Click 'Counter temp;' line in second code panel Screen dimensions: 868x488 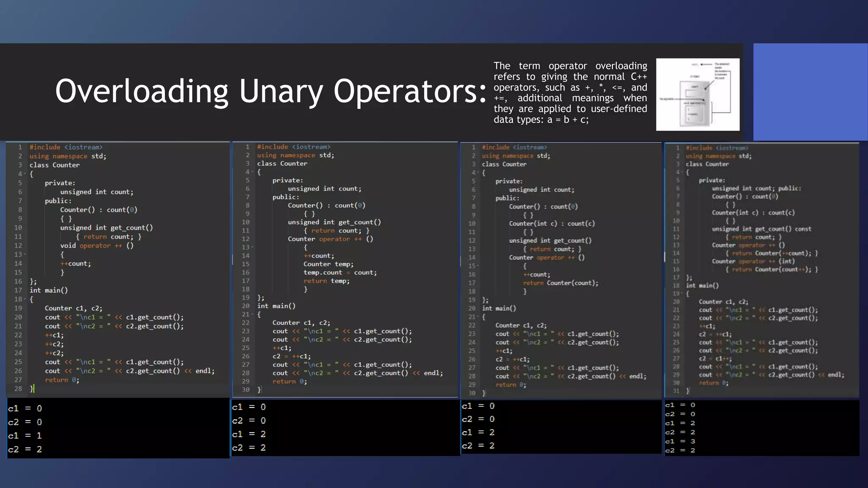coord(328,264)
